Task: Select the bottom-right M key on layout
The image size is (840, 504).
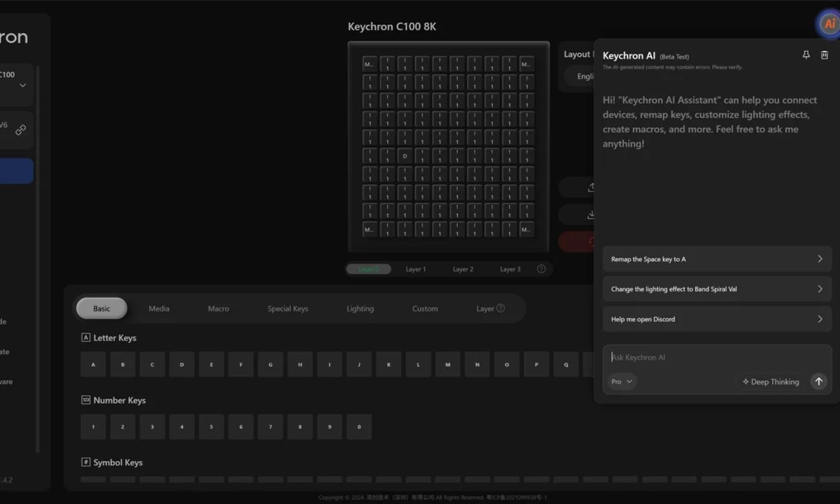Action: click(x=526, y=230)
